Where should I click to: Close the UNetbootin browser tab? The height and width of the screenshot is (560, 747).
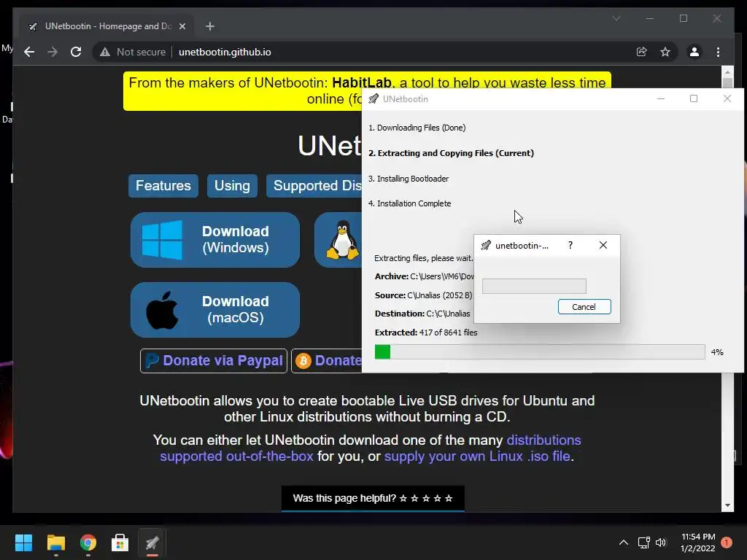182,26
